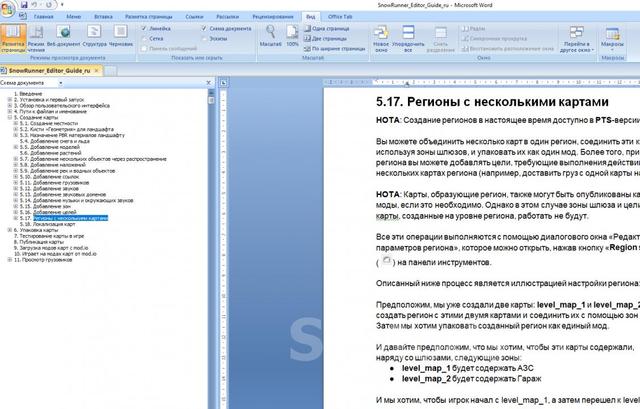The height and width of the screenshot is (409, 640).
Task: Open Новое окно for the document
Action: 381,38
